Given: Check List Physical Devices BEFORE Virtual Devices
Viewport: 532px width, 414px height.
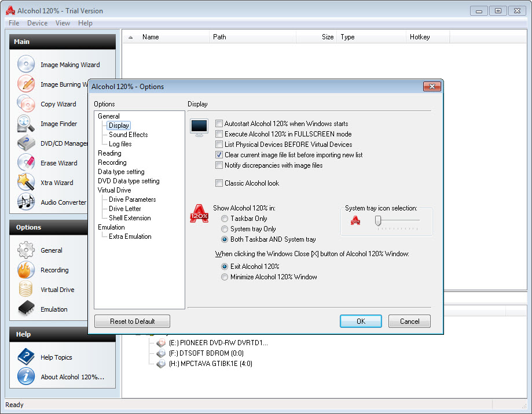Looking at the screenshot, I should [219, 145].
